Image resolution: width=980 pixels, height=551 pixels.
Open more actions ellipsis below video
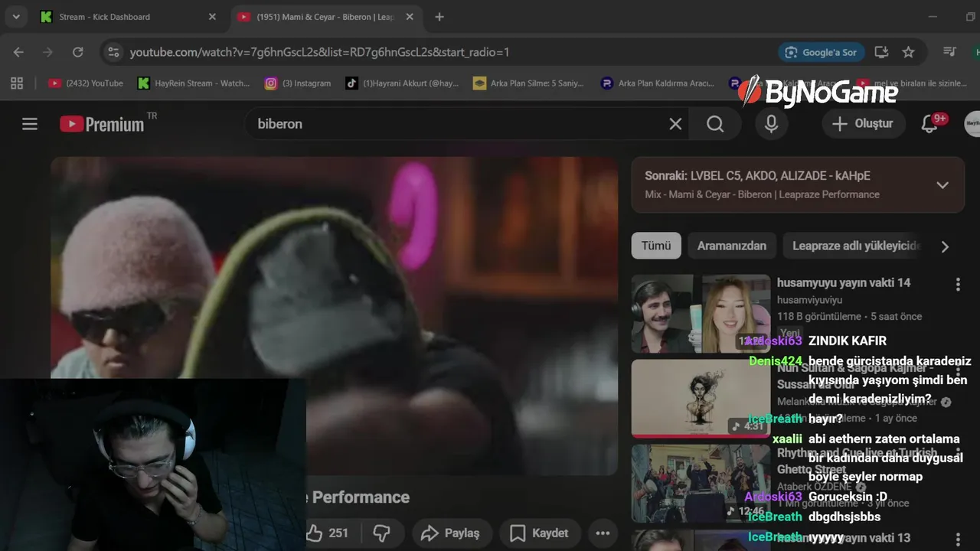603,533
